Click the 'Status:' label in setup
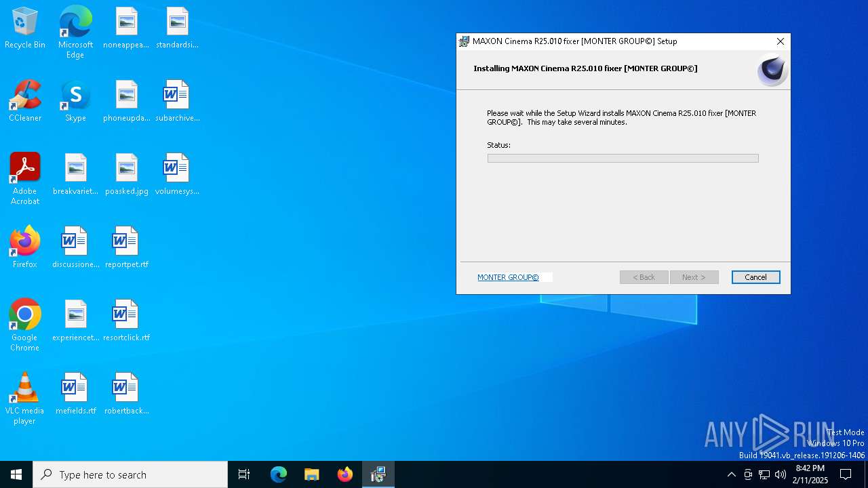Viewport: 868px width, 488px height. click(x=498, y=145)
